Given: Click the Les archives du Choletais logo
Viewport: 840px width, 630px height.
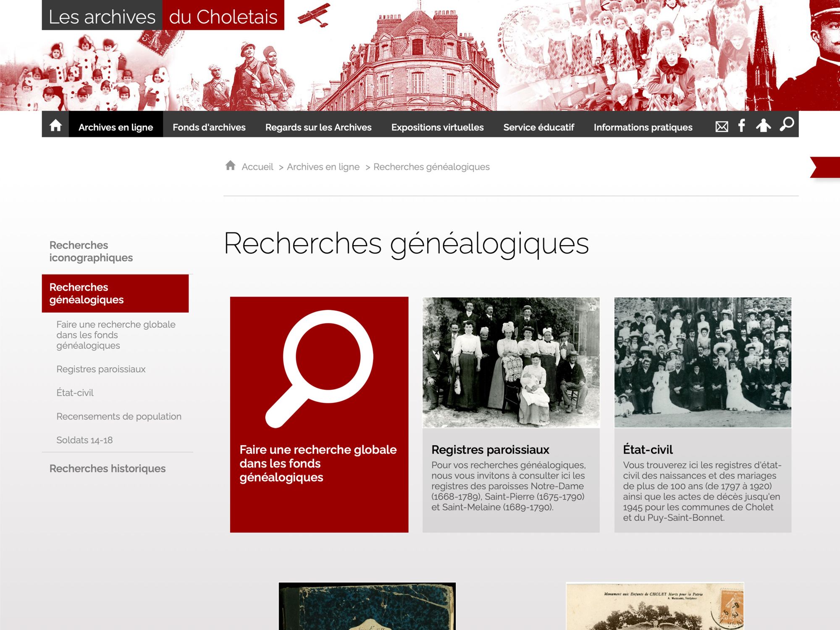Looking at the screenshot, I should [163, 16].
